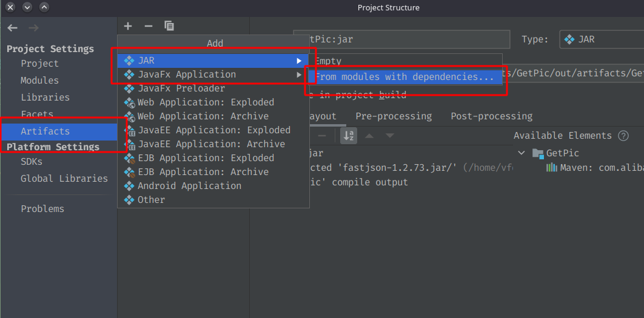Select the Maven com.alibaba library item
Screen dimensions: 644x318
point(595,167)
